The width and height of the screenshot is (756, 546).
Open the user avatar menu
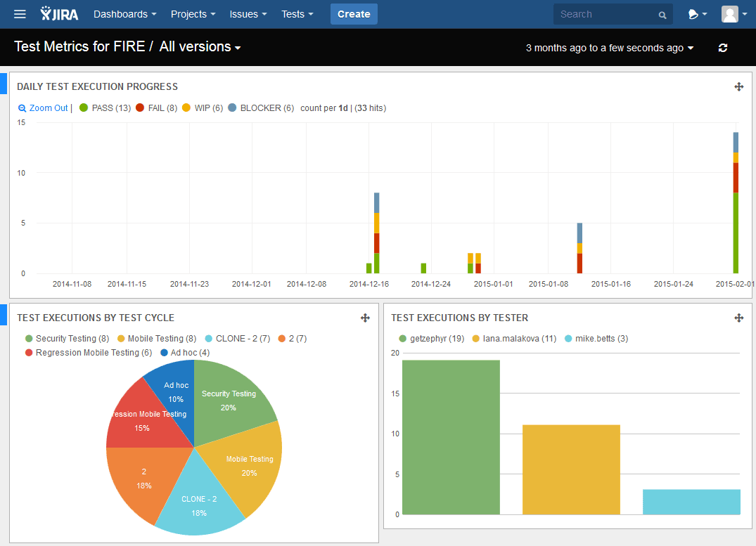pos(730,14)
